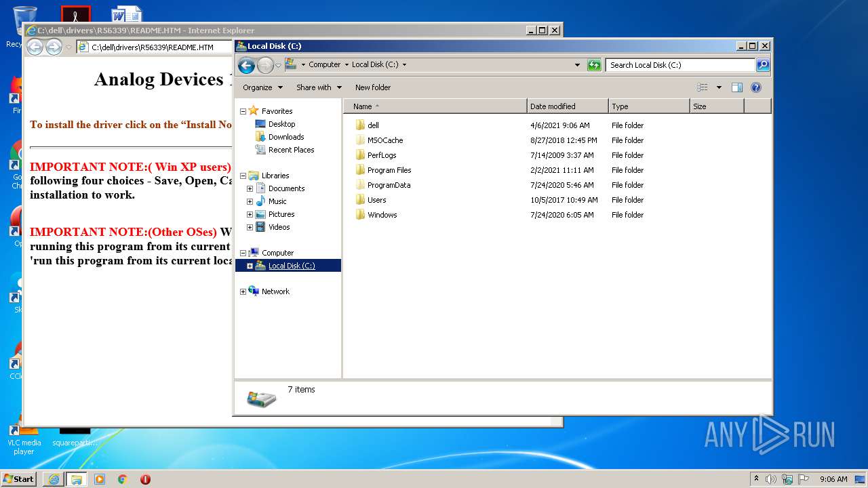868x488 pixels.
Task: Show hidden tray icons arrow
Action: click(756, 479)
